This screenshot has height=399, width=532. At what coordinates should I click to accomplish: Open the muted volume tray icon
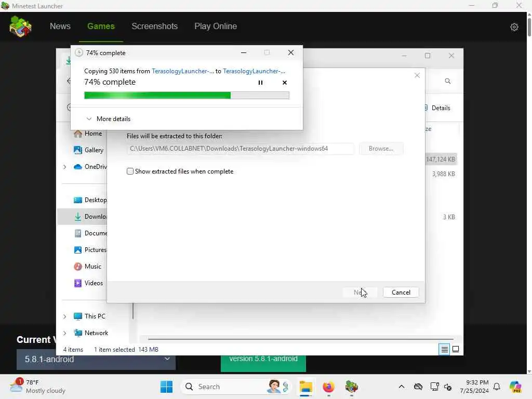pyautogui.click(x=448, y=387)
